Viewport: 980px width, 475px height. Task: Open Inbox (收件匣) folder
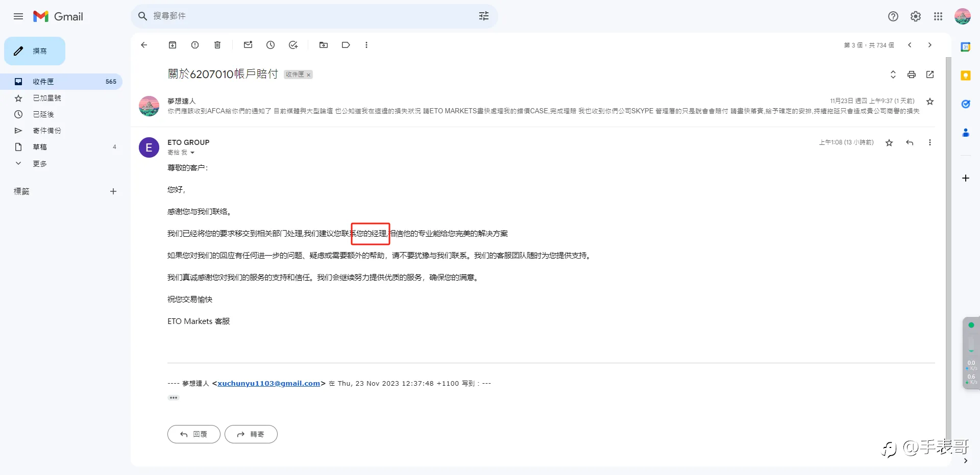[x=61, y=82]
